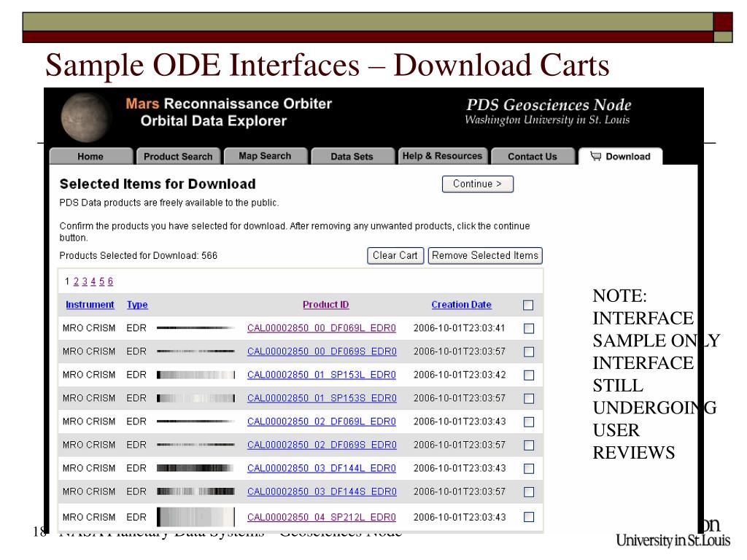The width and height of the screenshot is (747, 560).
Task: Click 'Products Selected for Download: 566' text
Action: [x=138, y=256]
